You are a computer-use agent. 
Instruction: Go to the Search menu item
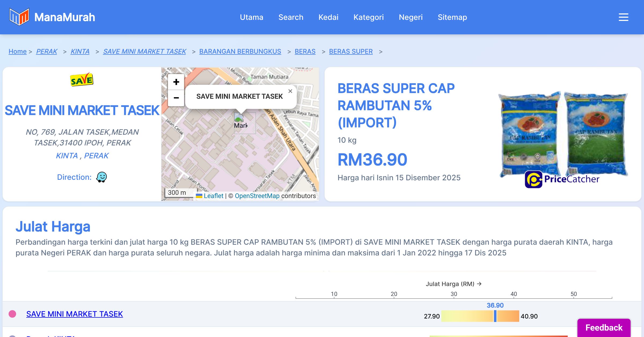pos(291,17)
